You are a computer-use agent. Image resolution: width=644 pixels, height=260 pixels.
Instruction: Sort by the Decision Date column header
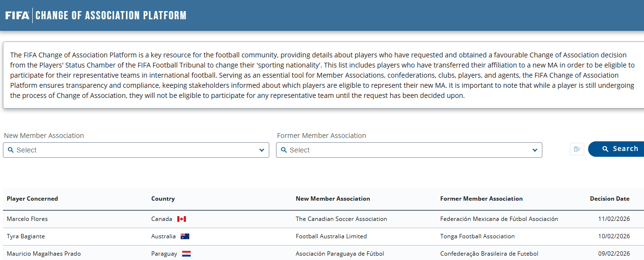click(x=609, y=199)
